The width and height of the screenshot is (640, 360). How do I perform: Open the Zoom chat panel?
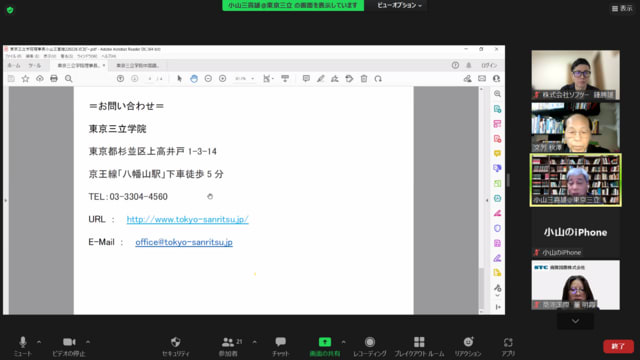[280, 346]
